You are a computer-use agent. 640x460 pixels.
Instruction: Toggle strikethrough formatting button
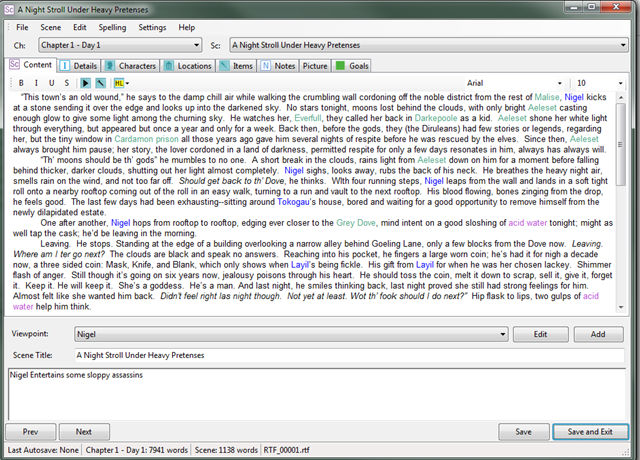(67, 83)
